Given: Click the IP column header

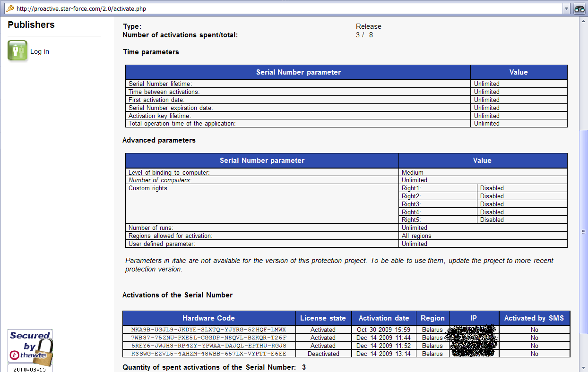Looking at the screenshot, I should pyautogui.click(x=474, y=318).
